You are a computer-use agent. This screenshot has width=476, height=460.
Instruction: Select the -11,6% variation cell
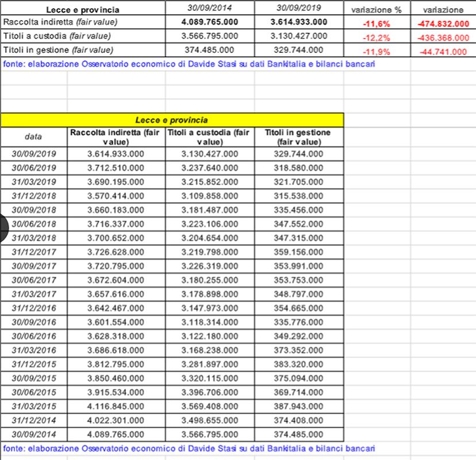click(377, 24)
